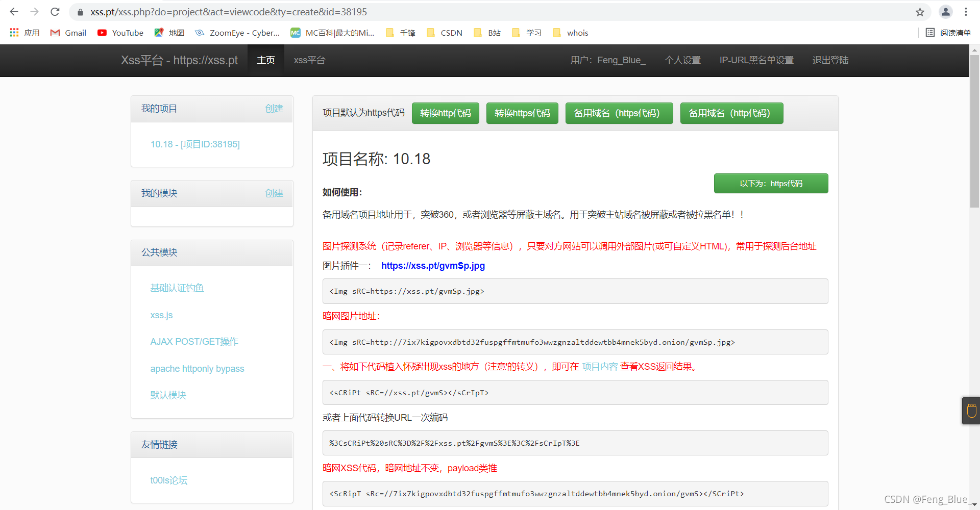Open the https://xss.pt/gvmSp.jpg link
This screenshot has width=980, height=510.
pyautogui.click(x=433, y=266)
